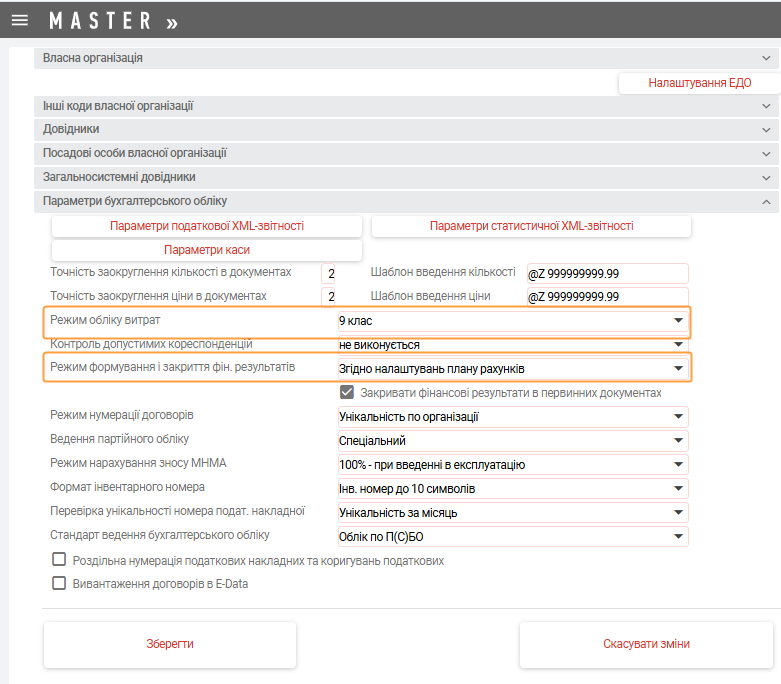This screenshot has height=684, width=781.
Task: Click the MASTER logo title
Action: pos(100,21)
